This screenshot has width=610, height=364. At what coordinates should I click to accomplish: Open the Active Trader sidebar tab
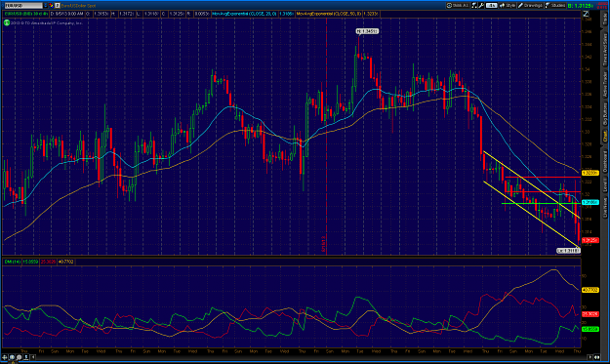pos(605,84)
